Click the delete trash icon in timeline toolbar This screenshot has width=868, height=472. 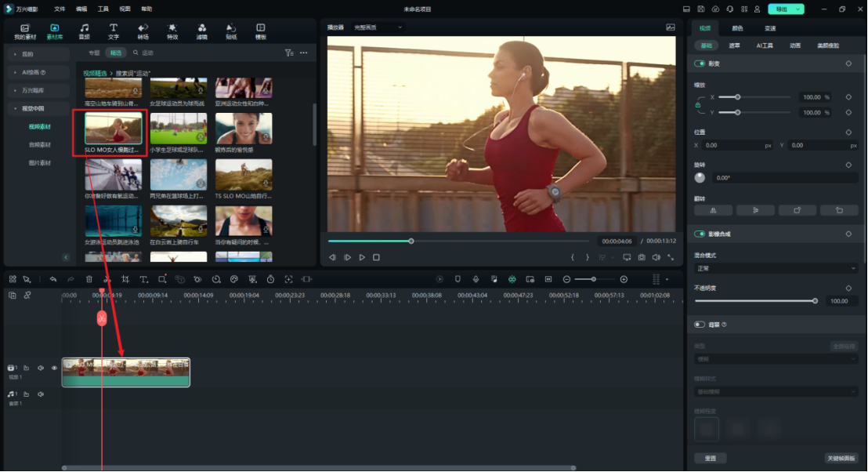(x=89, y=279)
